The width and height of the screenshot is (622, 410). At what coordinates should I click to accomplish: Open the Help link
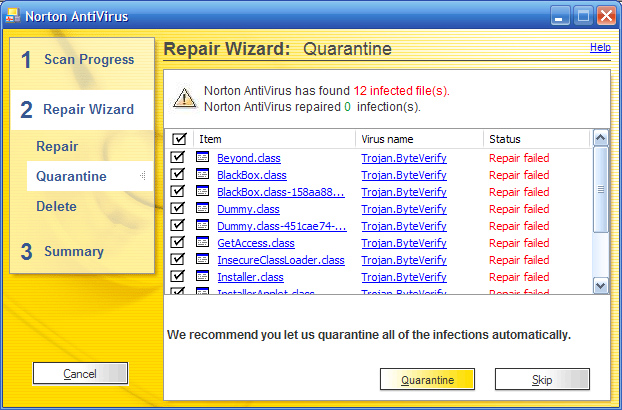tap(600, 48)
